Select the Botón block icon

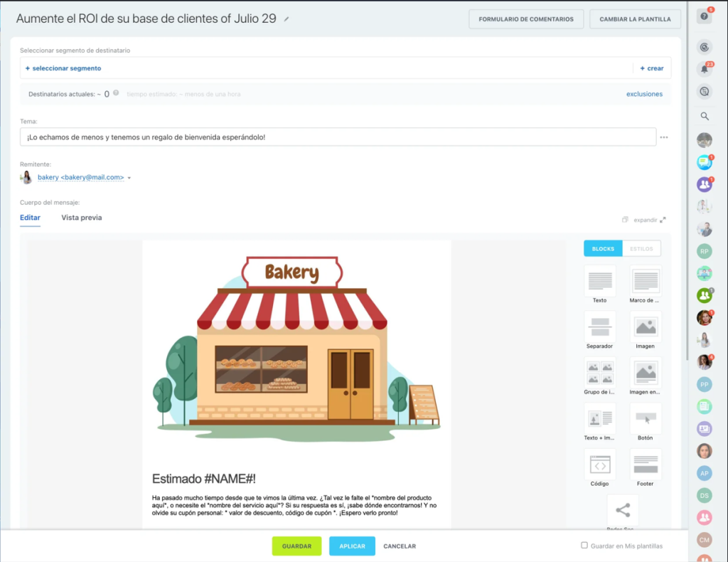click(645, 418)
